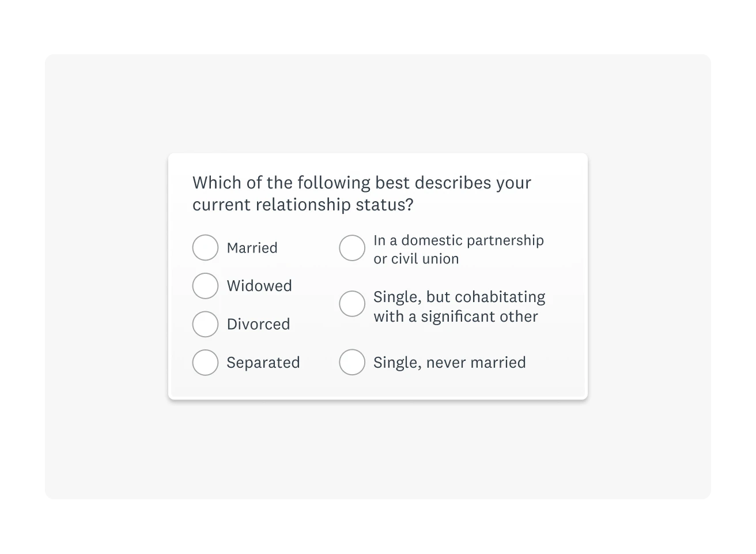The height and width of the screenshot is (554, 756).
Task: Choose the Widowed radio circle
Action: pos(205,286)
